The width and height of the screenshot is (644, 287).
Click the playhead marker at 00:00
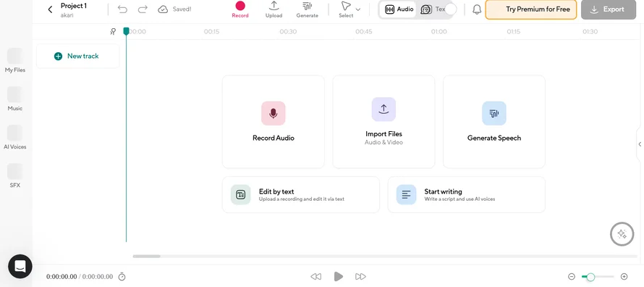pos(126,31)
